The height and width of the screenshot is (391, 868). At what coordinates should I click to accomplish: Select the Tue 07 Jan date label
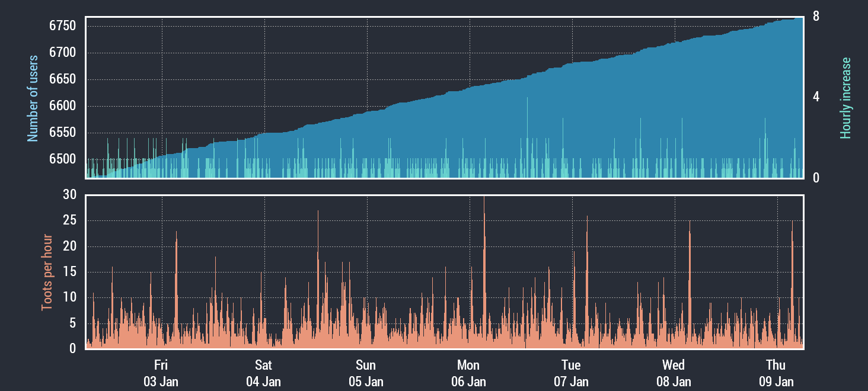click(571, 373)
